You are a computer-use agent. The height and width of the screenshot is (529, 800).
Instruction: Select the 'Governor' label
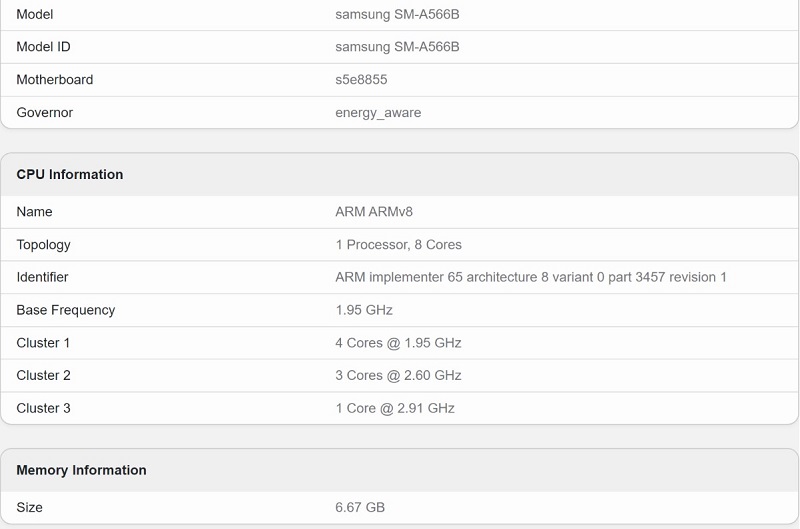click(45, 112)
